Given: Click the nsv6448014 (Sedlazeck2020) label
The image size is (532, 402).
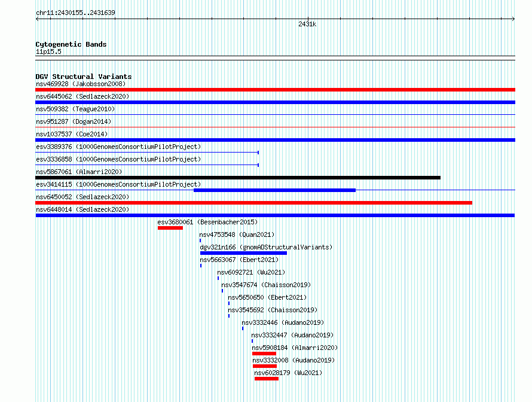Looking at the screenshot, I should [x=82, y=209].
